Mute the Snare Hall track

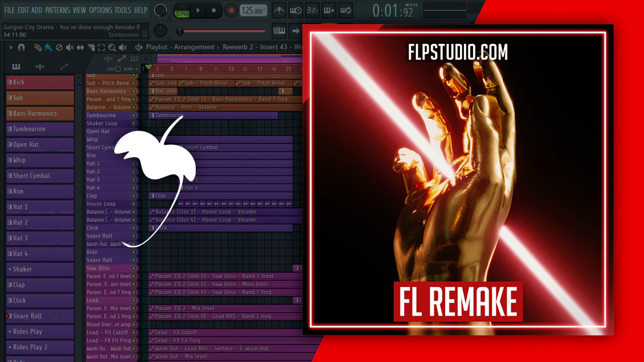[x=133, y=260]
